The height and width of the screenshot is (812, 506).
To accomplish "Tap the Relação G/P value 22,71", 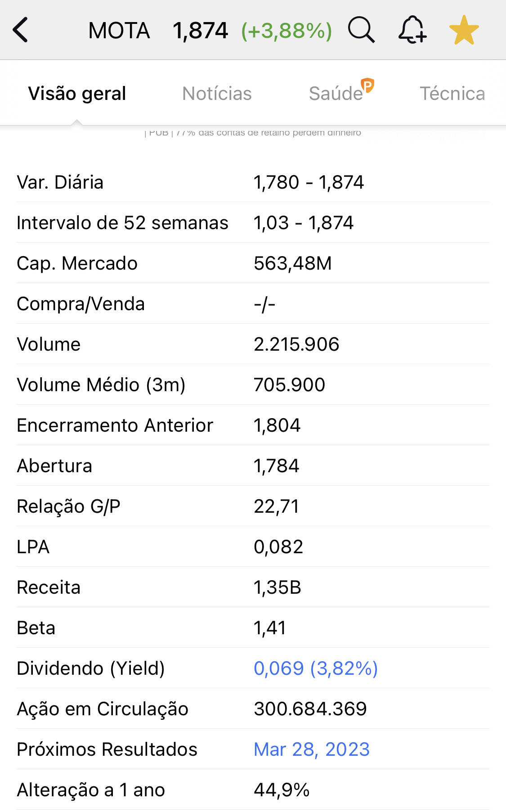I will 276,506.
